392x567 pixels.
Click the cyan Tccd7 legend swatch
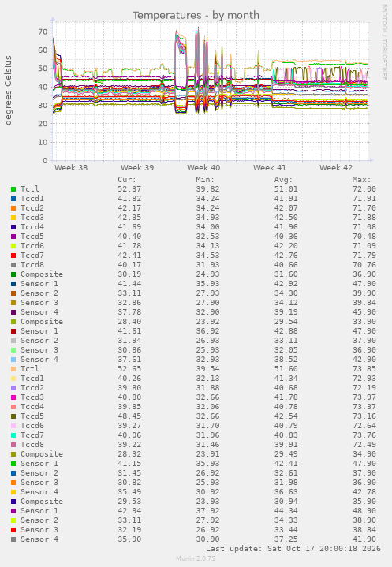[13, 435]
